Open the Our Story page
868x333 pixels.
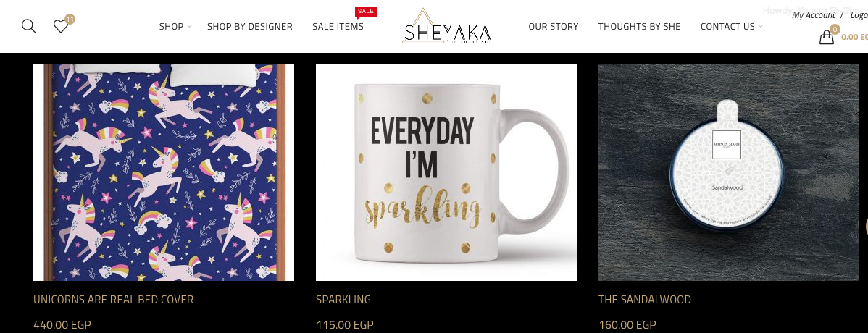pos(553,27)
